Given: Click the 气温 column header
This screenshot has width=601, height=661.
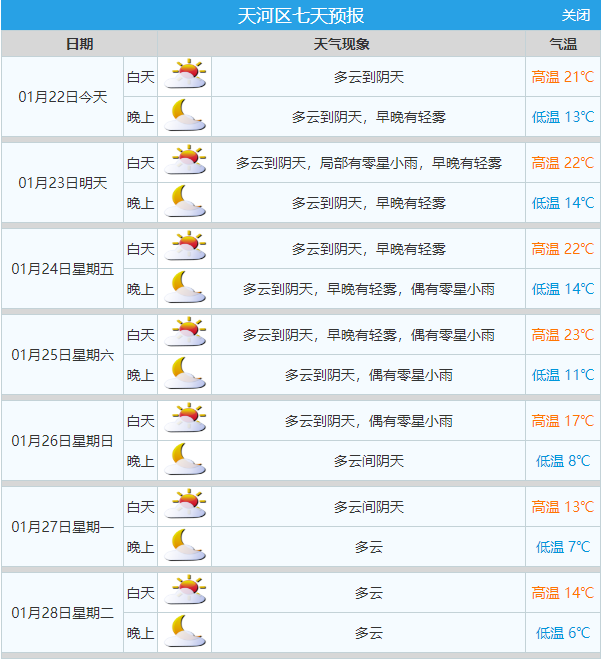Looking at the screenshot, I should tap(563, 44).
